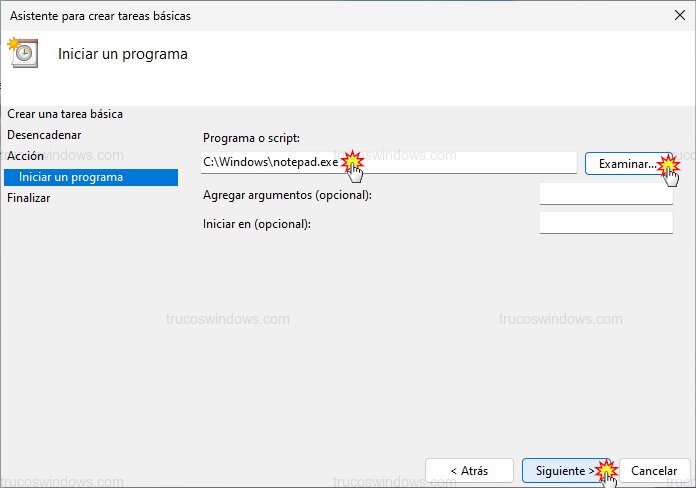Open the Acción step in the sidebar

(25, 156)
